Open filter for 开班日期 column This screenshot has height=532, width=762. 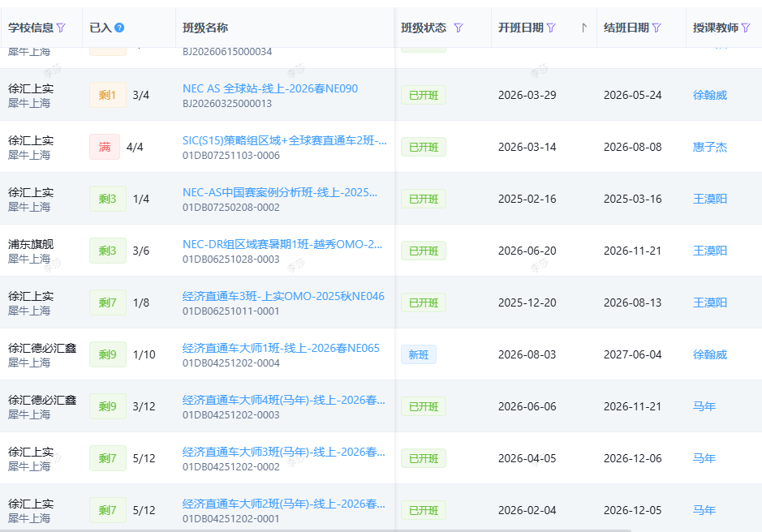pos(550,28)
